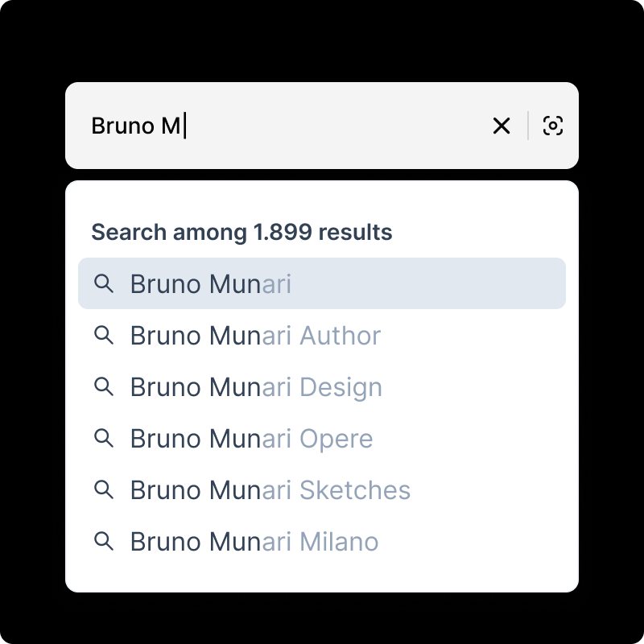644x644 pixels.
Task: Click magnifier icon next to Munari Milano
Action: coord(104,541)
